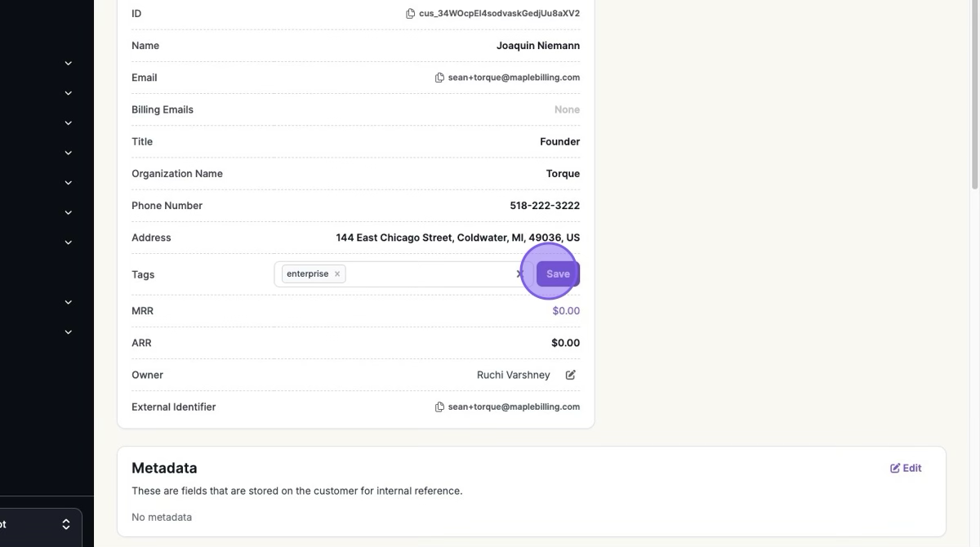Copy the customer Email address
Image resolution: width=980 pixels, height=547 pixels.
tap(439, 78)
